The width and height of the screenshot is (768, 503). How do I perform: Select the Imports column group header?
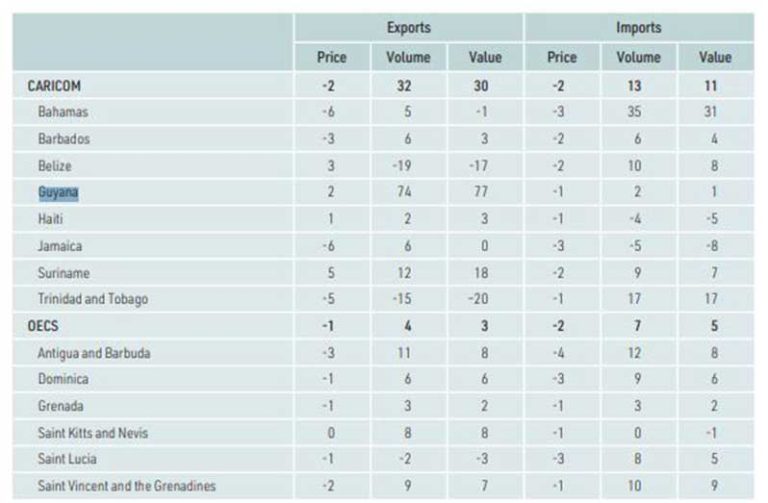point(639,27)
